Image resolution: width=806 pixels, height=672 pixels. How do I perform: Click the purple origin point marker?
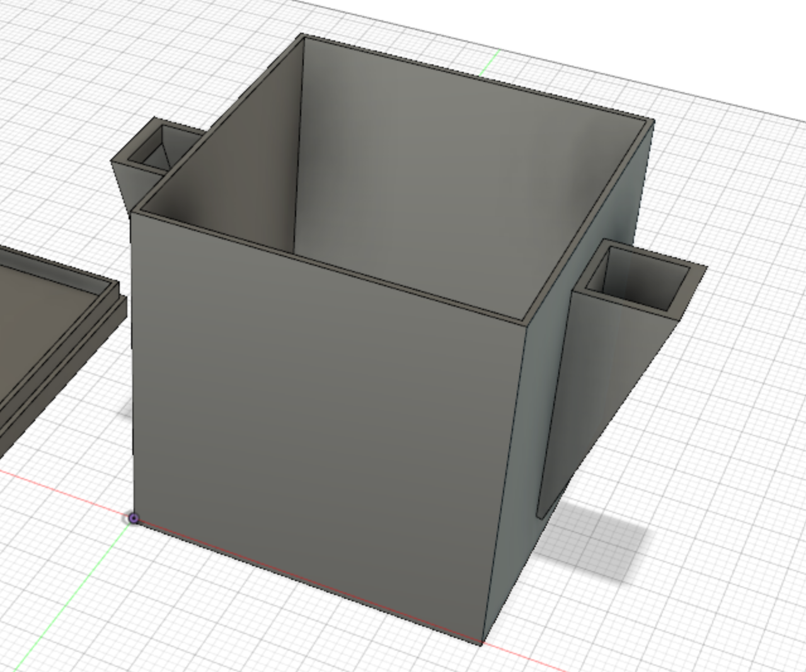[134, 518]
